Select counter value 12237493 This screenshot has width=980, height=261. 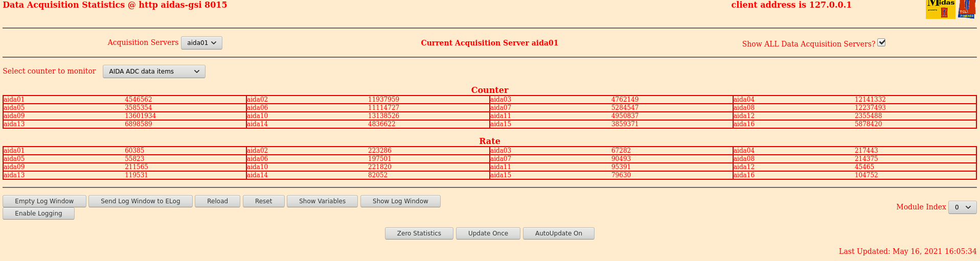(870, 108)
